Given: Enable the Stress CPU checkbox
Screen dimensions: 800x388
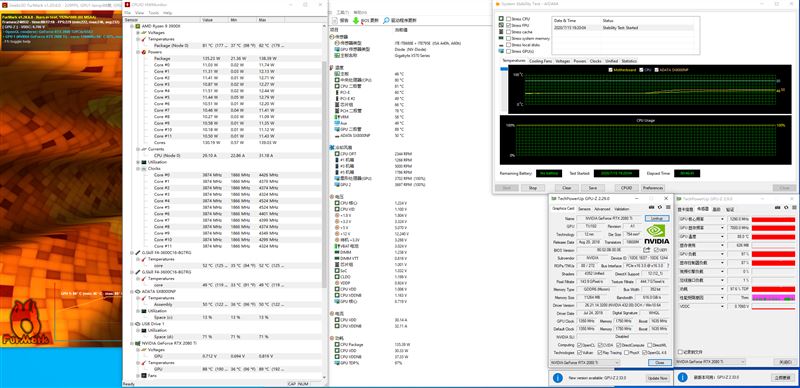Looking at the screenshot, I should [x=509, y=18].
